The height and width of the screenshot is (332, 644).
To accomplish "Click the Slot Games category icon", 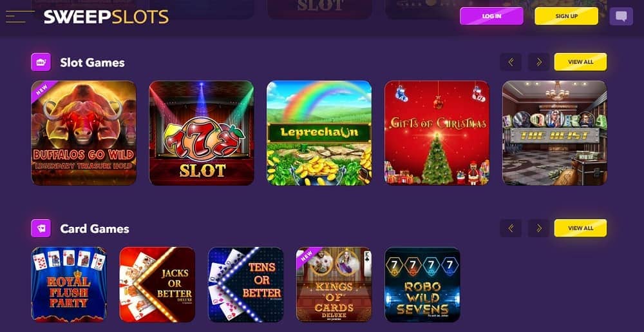I will tap(41, 62).
